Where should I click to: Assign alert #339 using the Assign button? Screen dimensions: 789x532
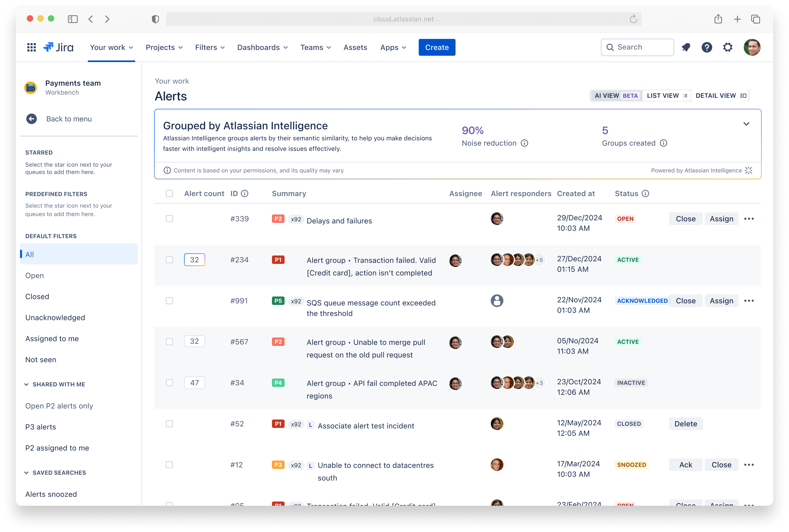click(x=721, y=218)
